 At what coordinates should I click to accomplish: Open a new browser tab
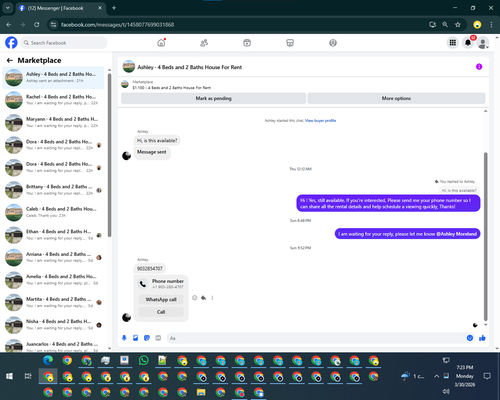114,8
